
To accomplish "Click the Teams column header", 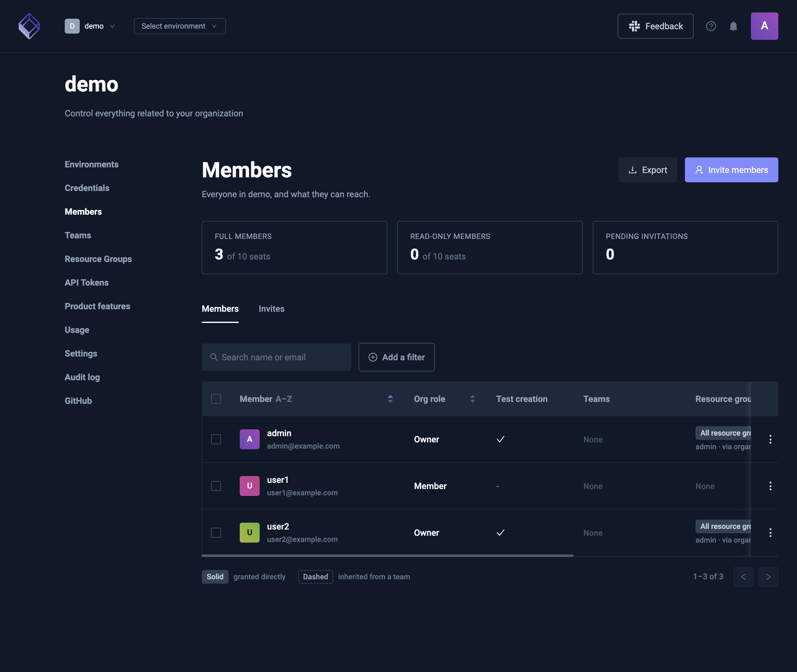I will (x=596, y=399).
